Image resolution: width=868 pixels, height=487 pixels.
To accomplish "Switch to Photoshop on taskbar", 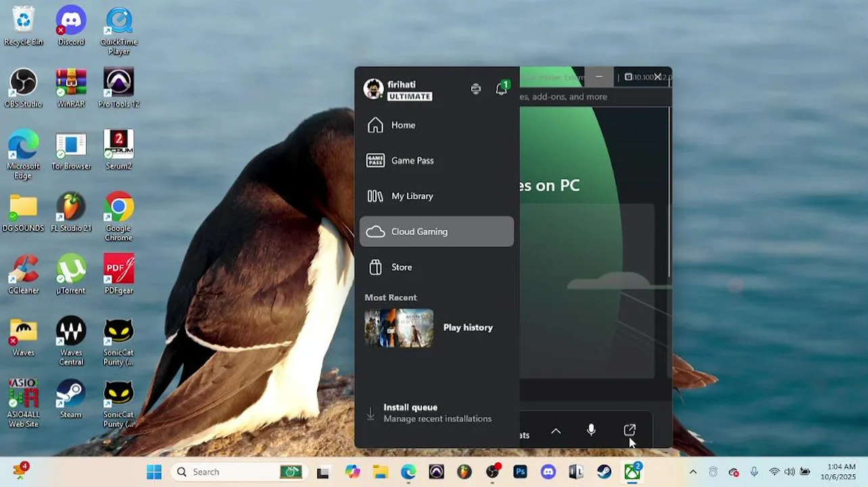I will point(521,472).
